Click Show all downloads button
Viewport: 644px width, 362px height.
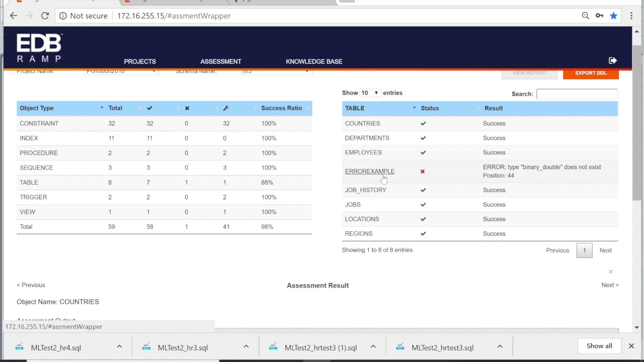click(599, 346)
